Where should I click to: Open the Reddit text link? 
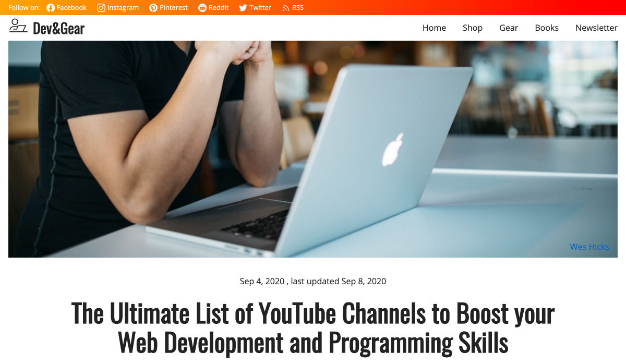[219, 8]
